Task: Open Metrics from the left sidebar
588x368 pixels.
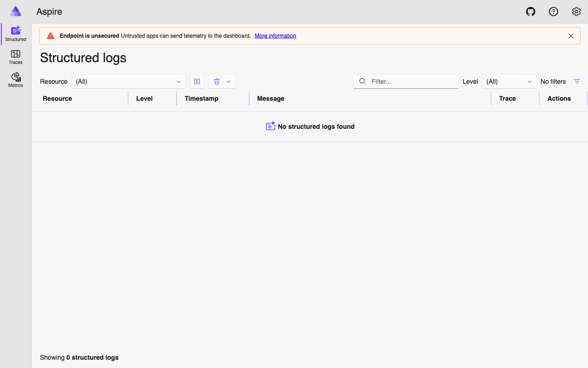Action: [x=15, y=79]
